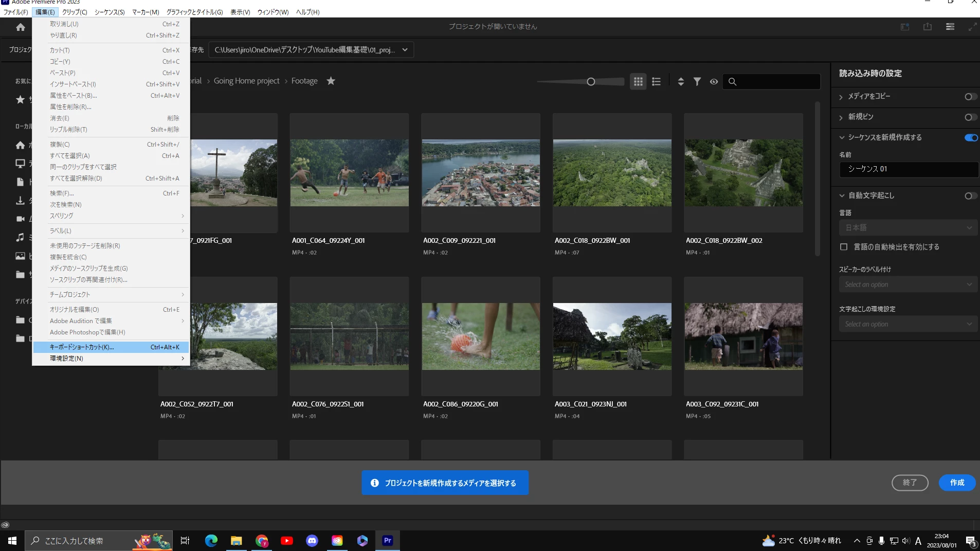The image size is (980, 551).
Task: Select clip thumbnail A001_C064_09224Y_001
Action: point(350,173)
